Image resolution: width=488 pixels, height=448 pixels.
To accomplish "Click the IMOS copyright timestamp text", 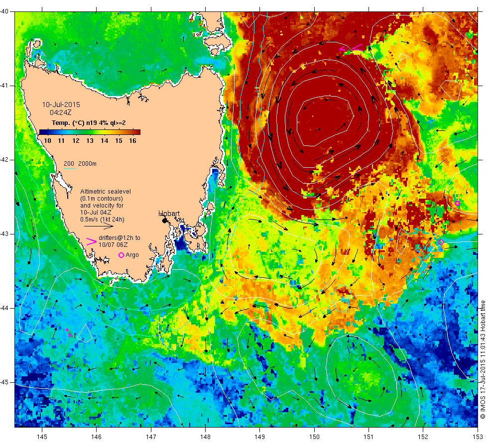I will pos(483,359).
